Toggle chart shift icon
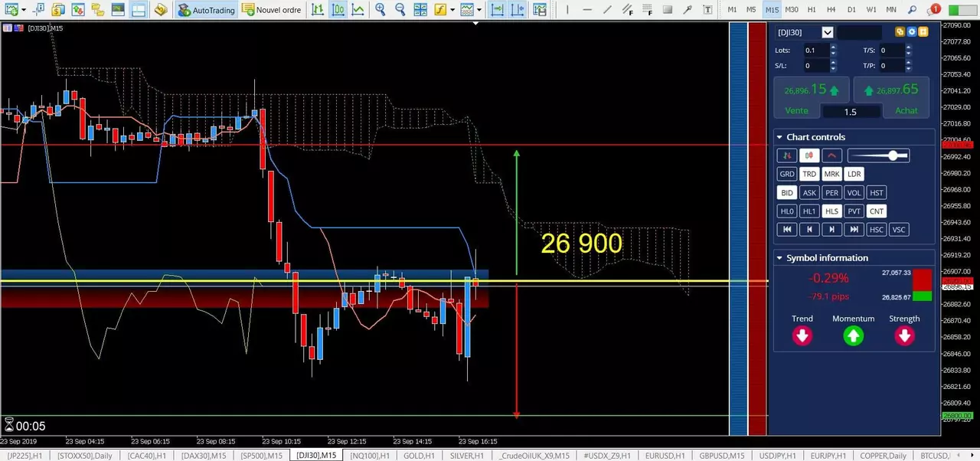The height and width of the screenshot is (461, 980). coord(518,10)
